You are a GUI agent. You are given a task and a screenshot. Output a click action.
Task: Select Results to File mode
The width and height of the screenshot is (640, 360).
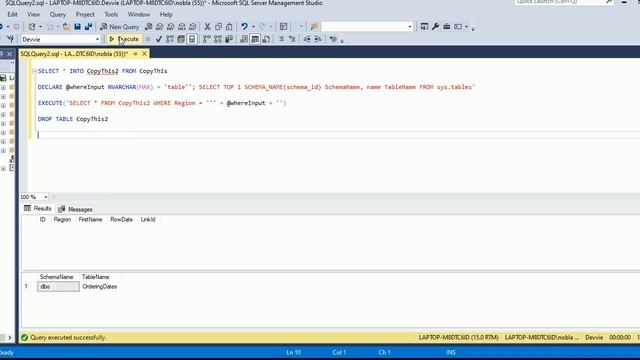[x=266, y=39]
